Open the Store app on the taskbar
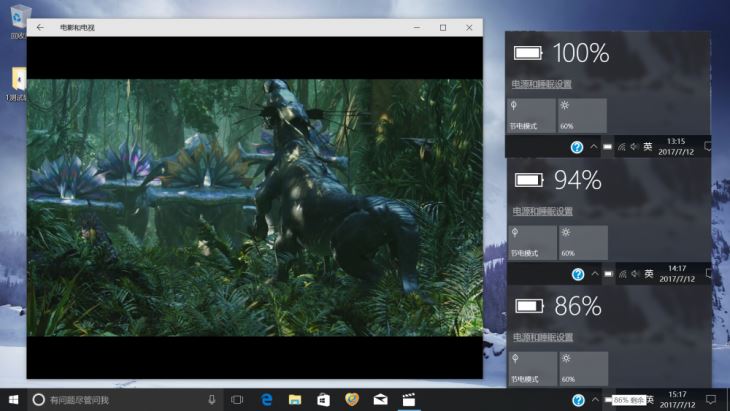This screenshot has width=730, height=411. point(324,400)
